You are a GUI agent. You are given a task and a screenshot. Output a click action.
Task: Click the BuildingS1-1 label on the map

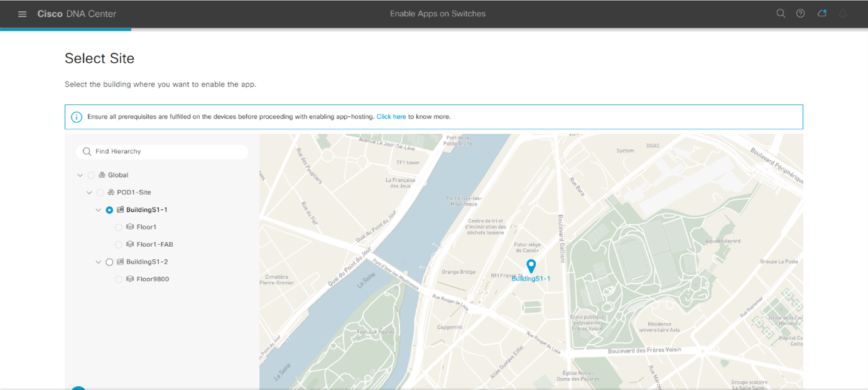pyautogui.click(x=531, y=279)
